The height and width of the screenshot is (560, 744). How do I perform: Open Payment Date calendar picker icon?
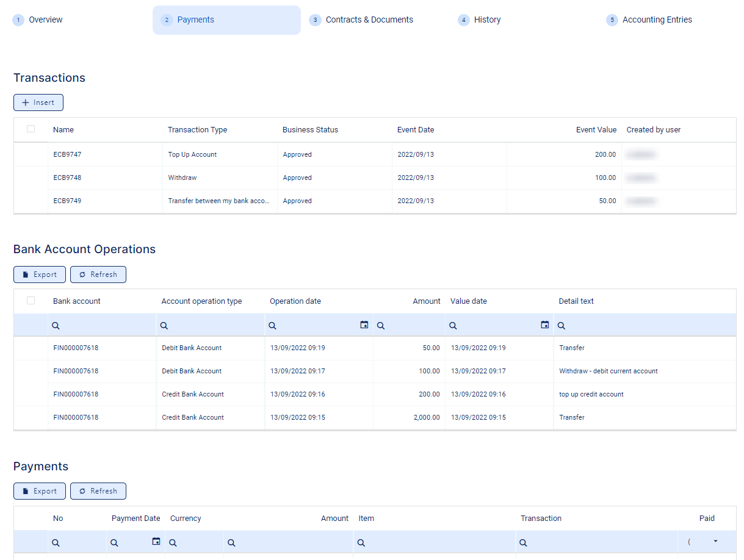coord(156,541)
